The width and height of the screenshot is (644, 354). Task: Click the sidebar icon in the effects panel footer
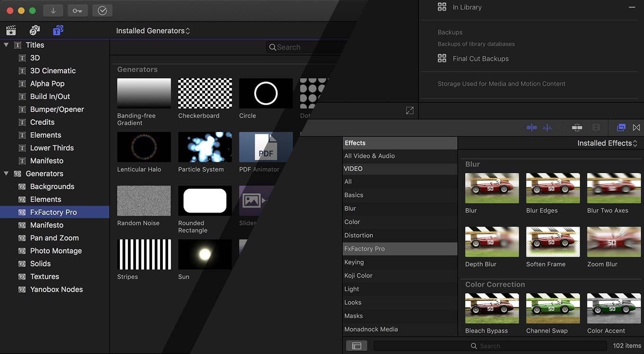click(x=356, y=345)
